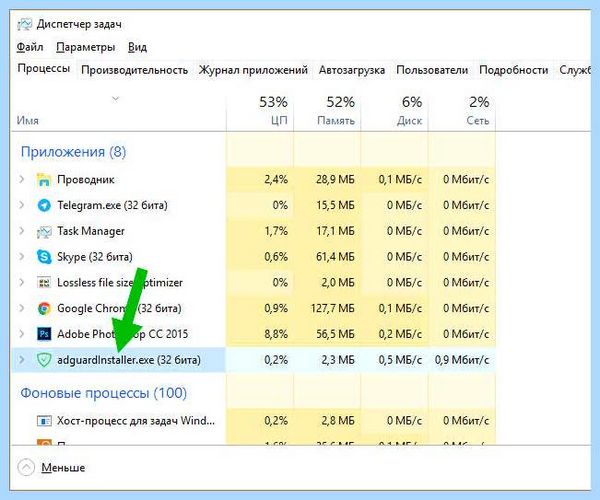
Task: Click the 28,9 МБ memory value for Проводник
Action: coord(335,179)
